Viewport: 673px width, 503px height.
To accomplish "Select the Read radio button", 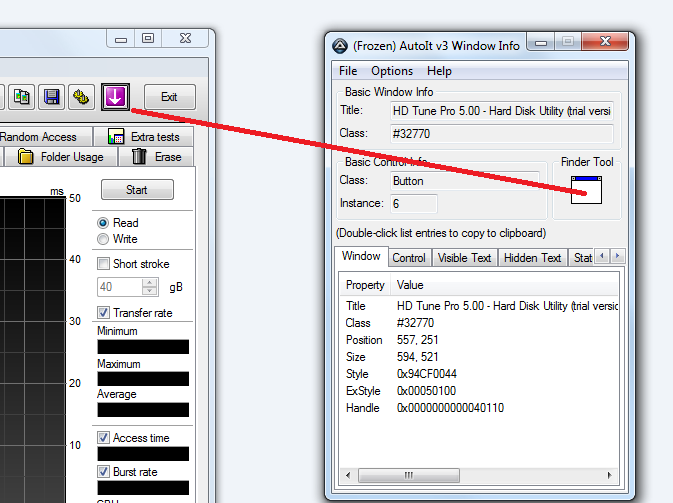I will 103,223.
